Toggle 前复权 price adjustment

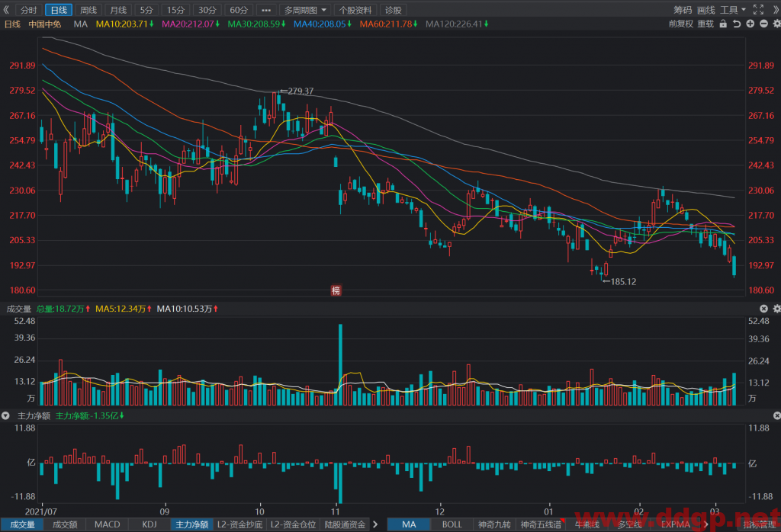click(x=680, y=24)
